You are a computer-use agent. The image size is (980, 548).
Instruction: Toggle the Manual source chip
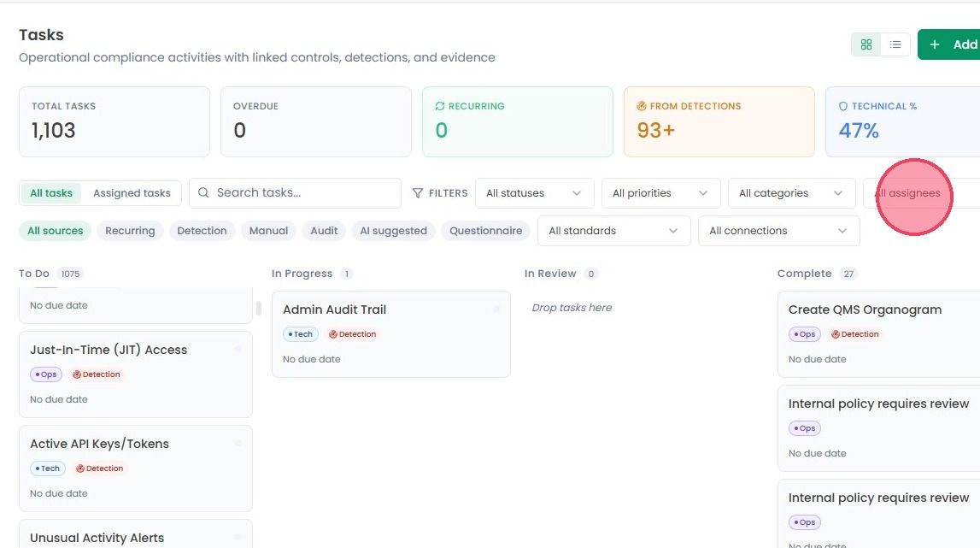269,231
